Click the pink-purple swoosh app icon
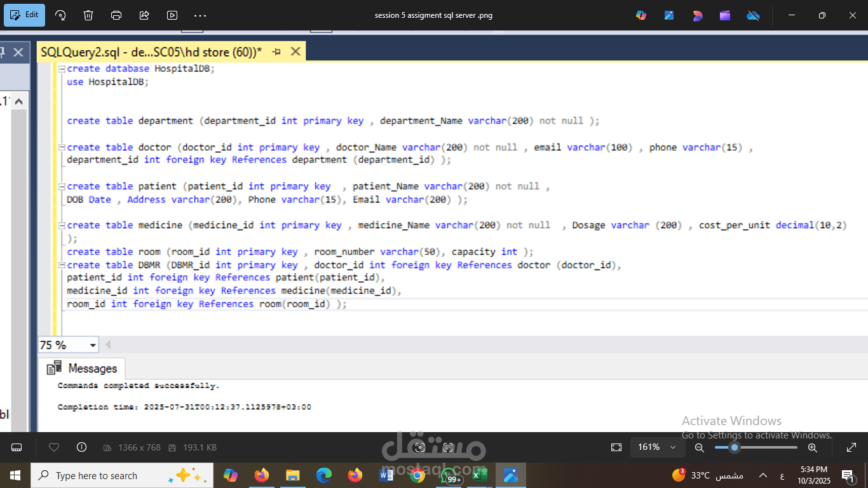This screenshot has height=488, width=868. point(697,15)
